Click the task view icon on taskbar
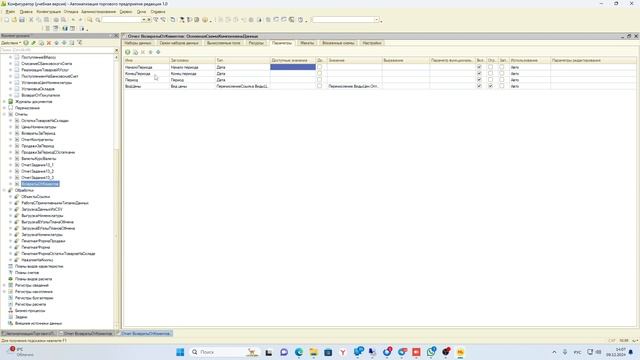The image size is (640, 360). pyautogui.click(x=269, y=352)
